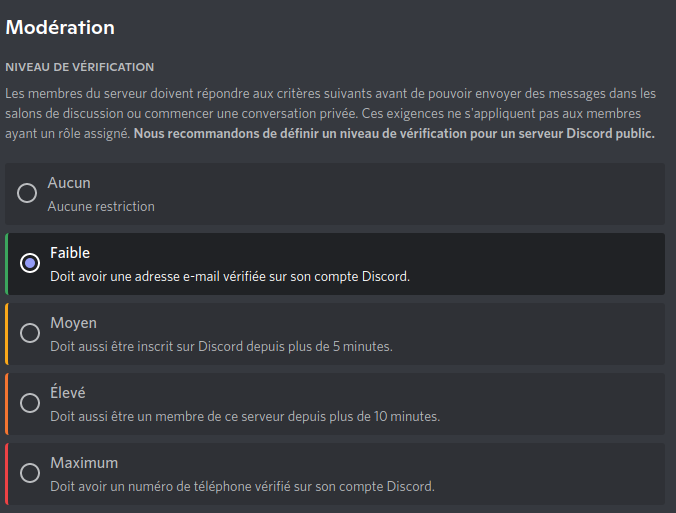Click the Moyen option label
The height and width of the screenshot is (513, 676).
73,323
